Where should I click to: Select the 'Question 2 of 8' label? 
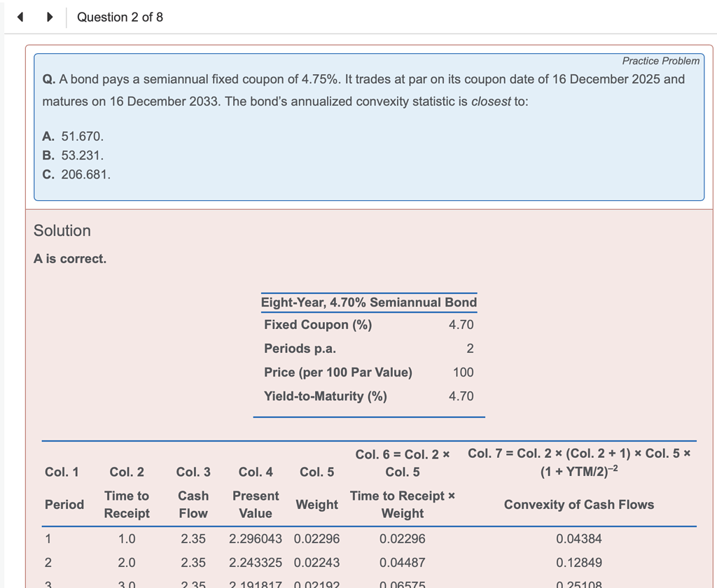click(120, 17)
